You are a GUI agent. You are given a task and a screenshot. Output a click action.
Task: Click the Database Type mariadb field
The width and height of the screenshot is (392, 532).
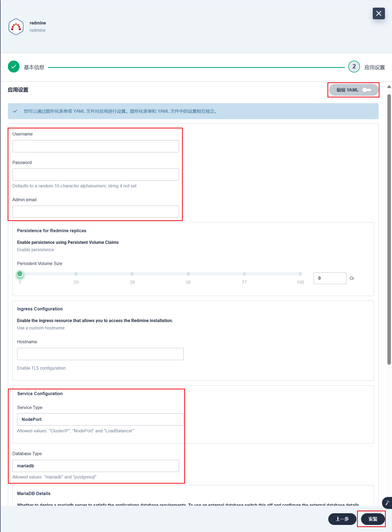coord(95,466)
